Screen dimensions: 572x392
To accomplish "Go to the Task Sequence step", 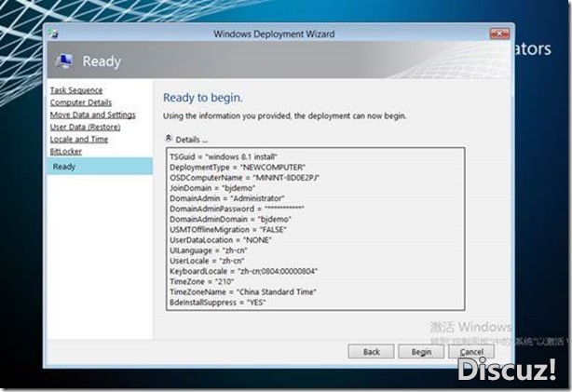I will 76,90.
